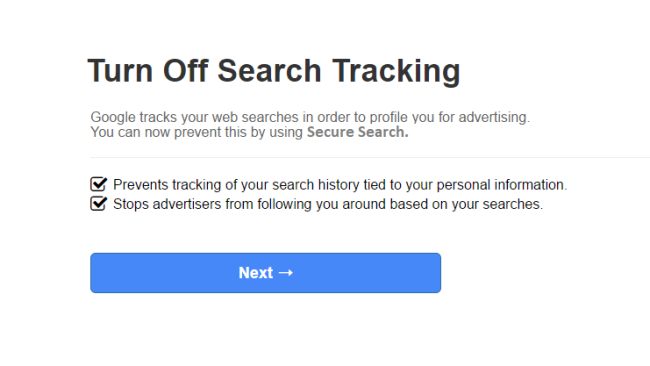Viewport: 650px width, 366px height.
Task: Select the 'Stops advertisers from following you' label
Action: (x=328, y=204)
